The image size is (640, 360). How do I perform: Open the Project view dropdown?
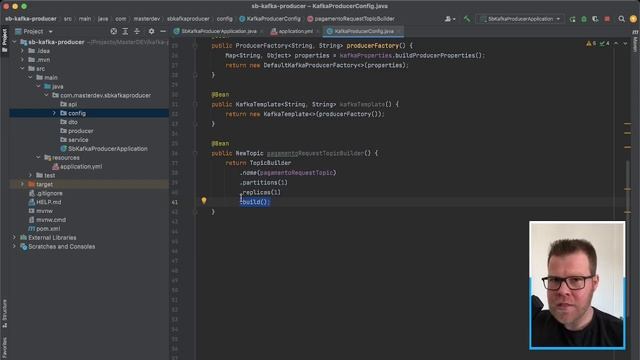pos(34,31)
